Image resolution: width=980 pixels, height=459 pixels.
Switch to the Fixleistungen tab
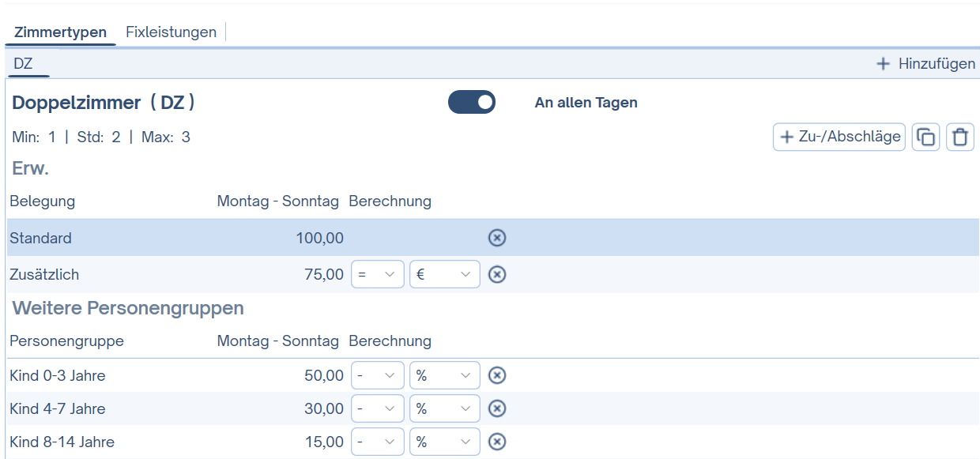(171, 32)
